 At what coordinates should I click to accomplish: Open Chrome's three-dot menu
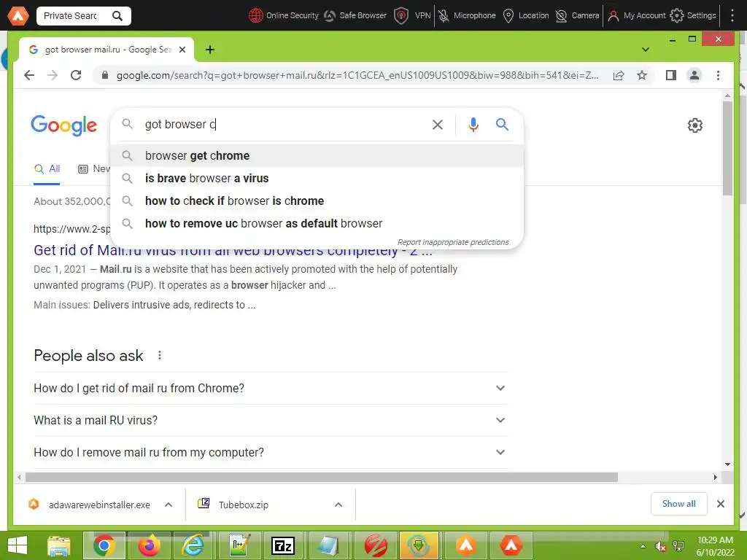pos(718,75)
